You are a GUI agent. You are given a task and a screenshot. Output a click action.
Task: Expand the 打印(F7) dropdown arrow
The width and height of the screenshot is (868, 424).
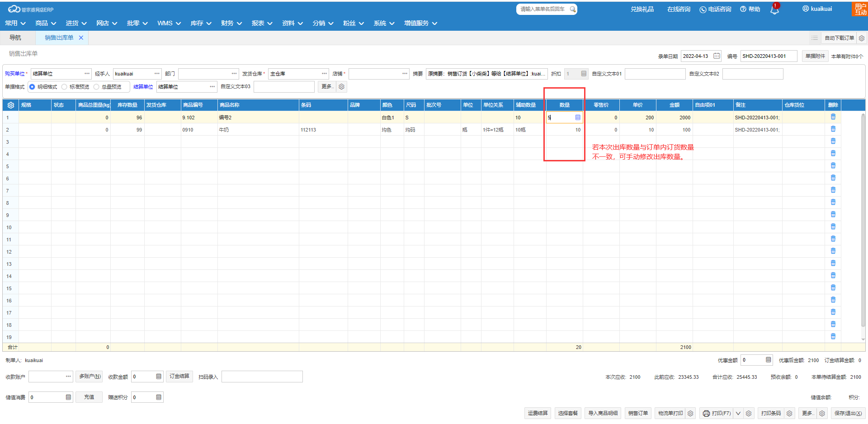click(x=738, y=413)
